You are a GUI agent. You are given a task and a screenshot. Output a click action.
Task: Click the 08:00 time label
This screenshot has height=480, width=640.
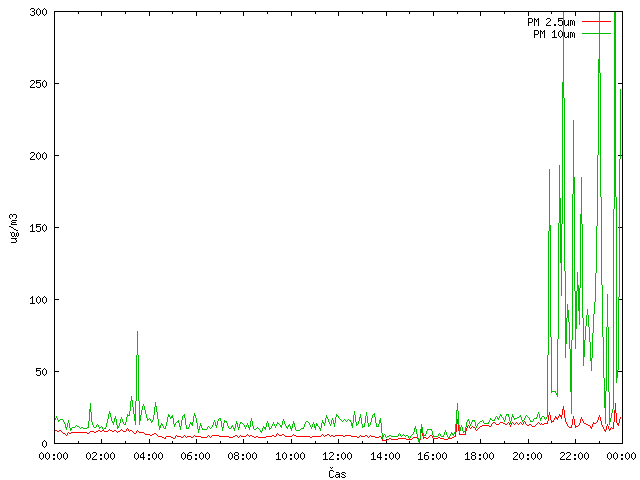[x=242, y=456]
